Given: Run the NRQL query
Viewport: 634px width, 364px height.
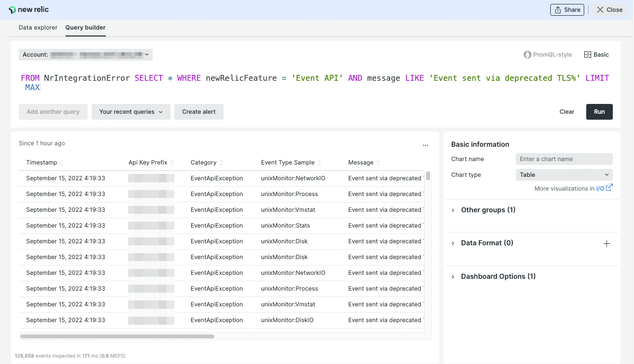Looking at the screenshot, I should point(600,112).
